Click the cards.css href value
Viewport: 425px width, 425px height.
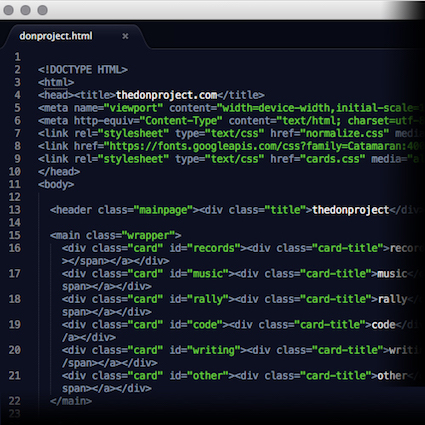(333, 159)
